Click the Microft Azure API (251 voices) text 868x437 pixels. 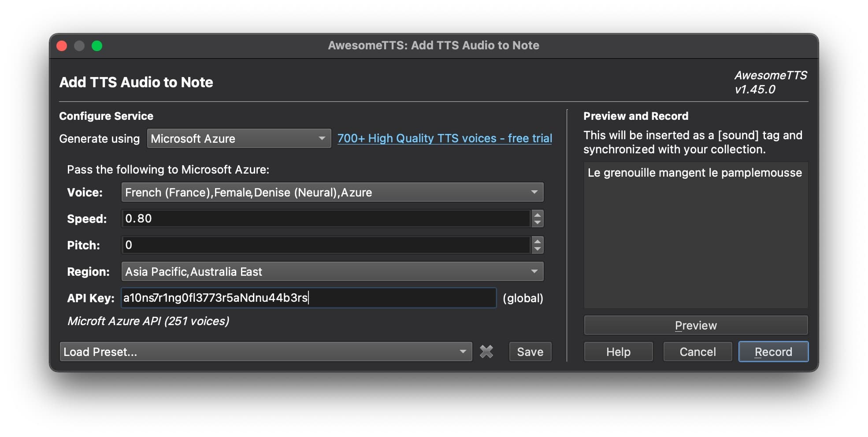coord(148,321)
